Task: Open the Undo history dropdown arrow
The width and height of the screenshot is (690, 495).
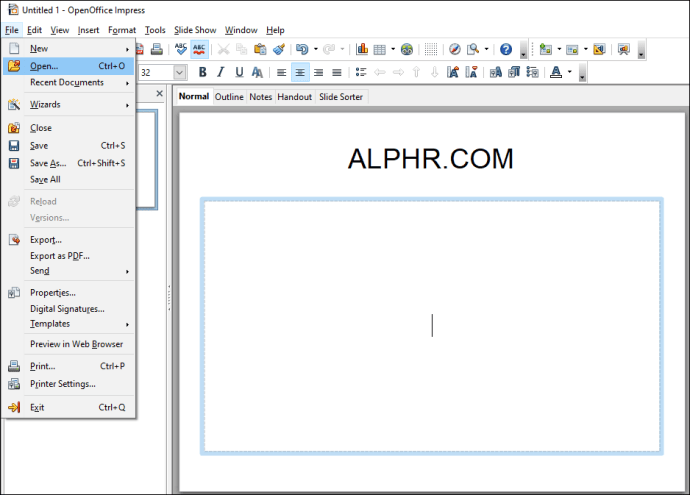Action: tap(316, 49)
